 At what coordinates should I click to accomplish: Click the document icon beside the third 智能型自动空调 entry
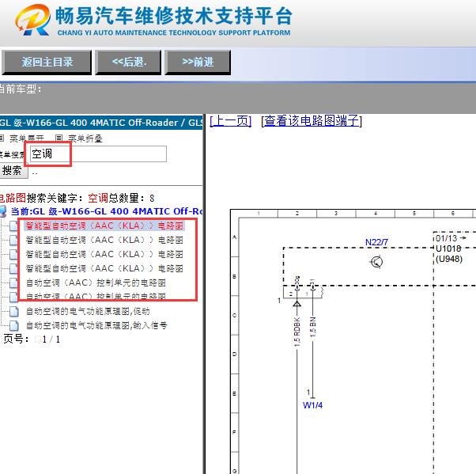click(13, 254)
